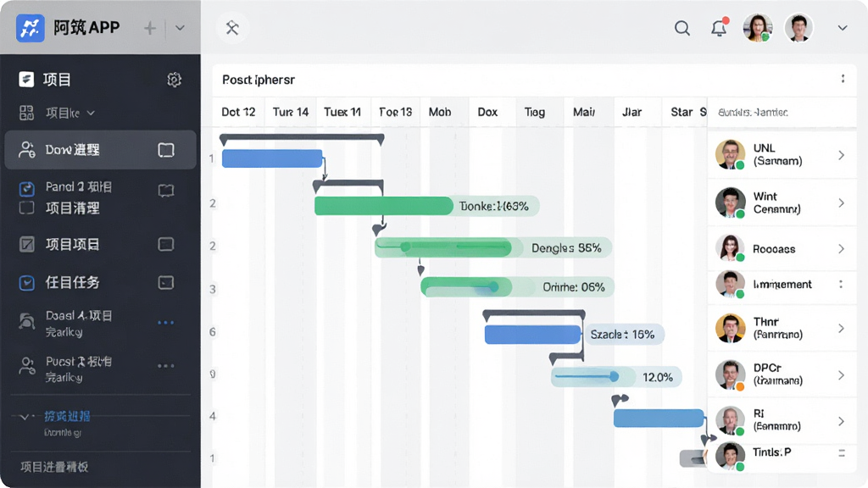
Task: Select the Dow 進程 sidebar item
Action: pos(100,149)
